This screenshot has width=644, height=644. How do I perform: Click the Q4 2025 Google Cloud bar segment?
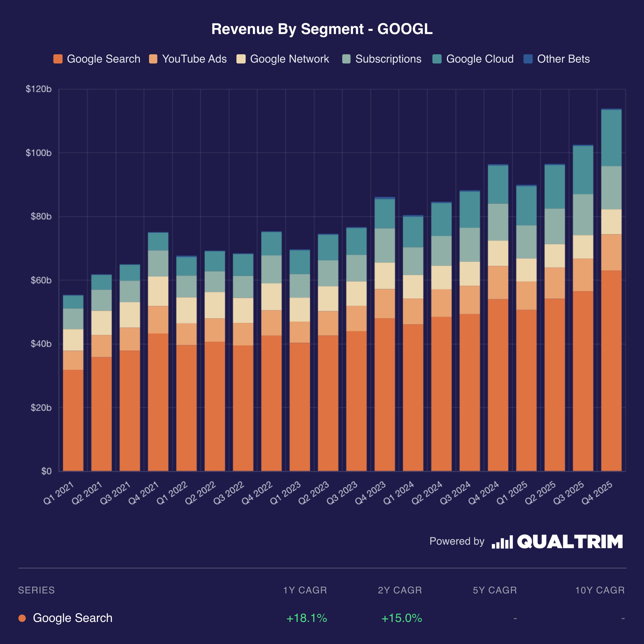pyautogui.click(x=611, y=138)
